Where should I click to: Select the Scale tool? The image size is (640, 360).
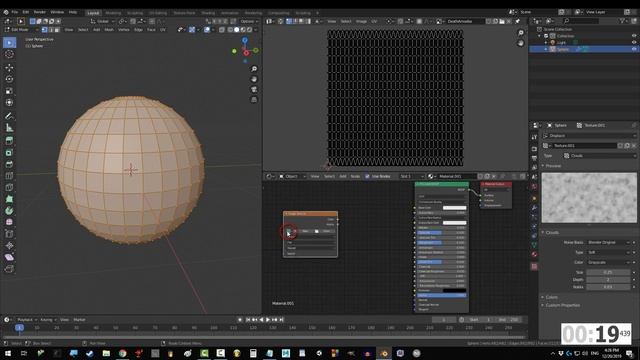tap(9, 91)
